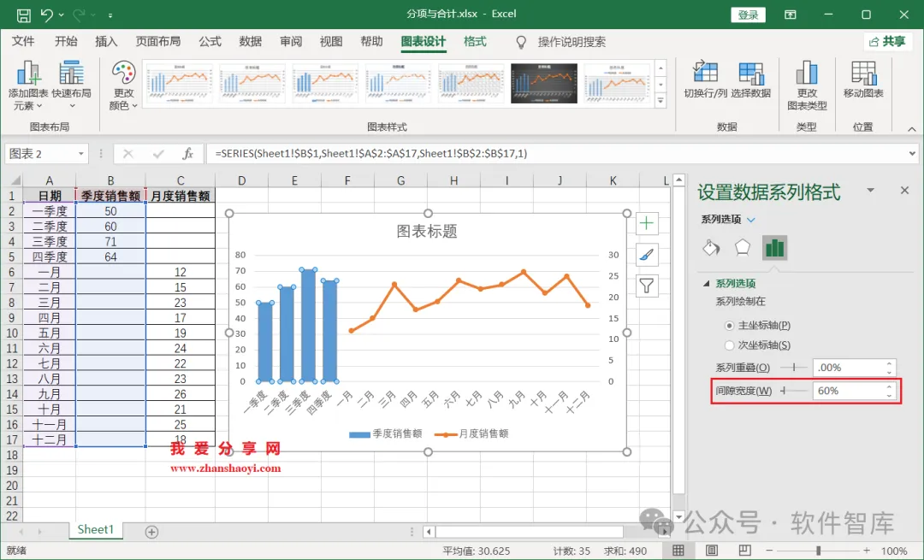
Task: Open the undo history dropdown arrow
Action: click(62, 15)
